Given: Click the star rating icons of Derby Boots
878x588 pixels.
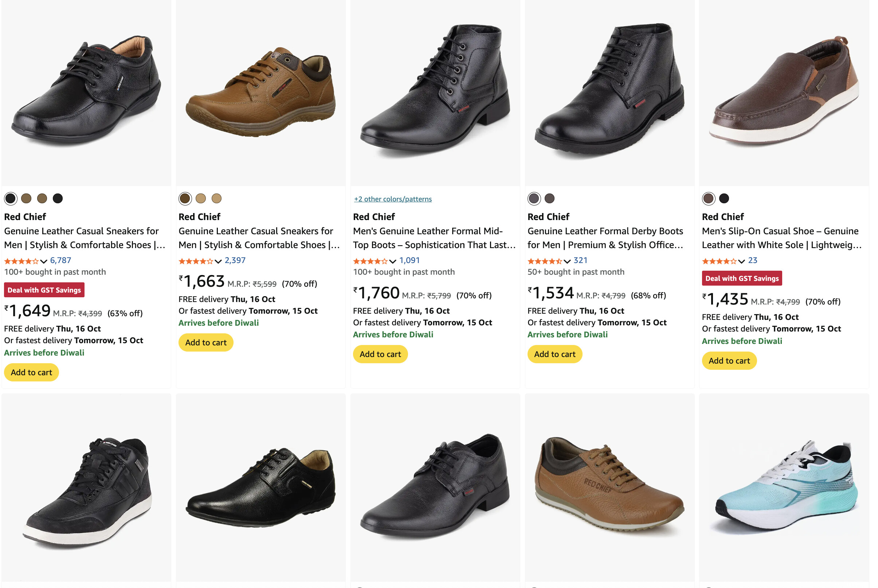Looking at the screenshot, I should pos(544,261).
